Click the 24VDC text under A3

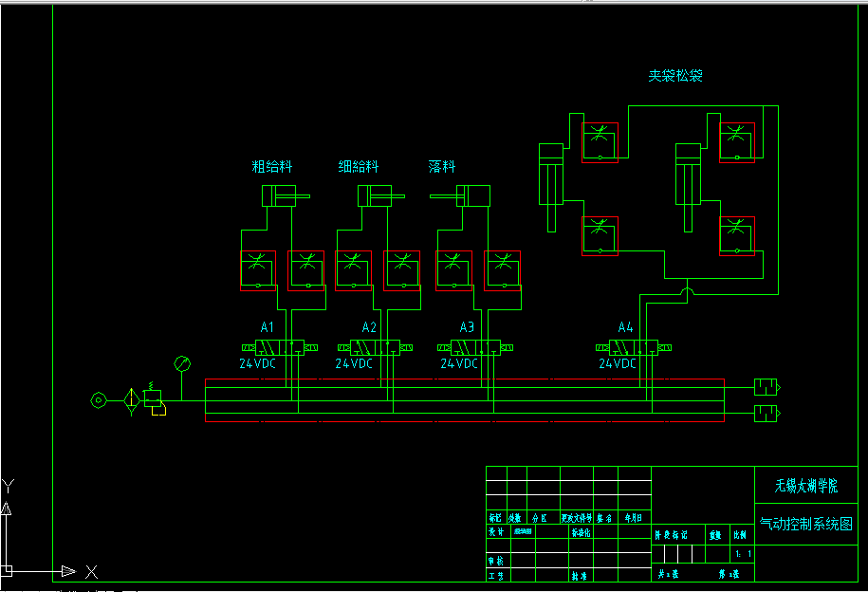pos(459,363)
